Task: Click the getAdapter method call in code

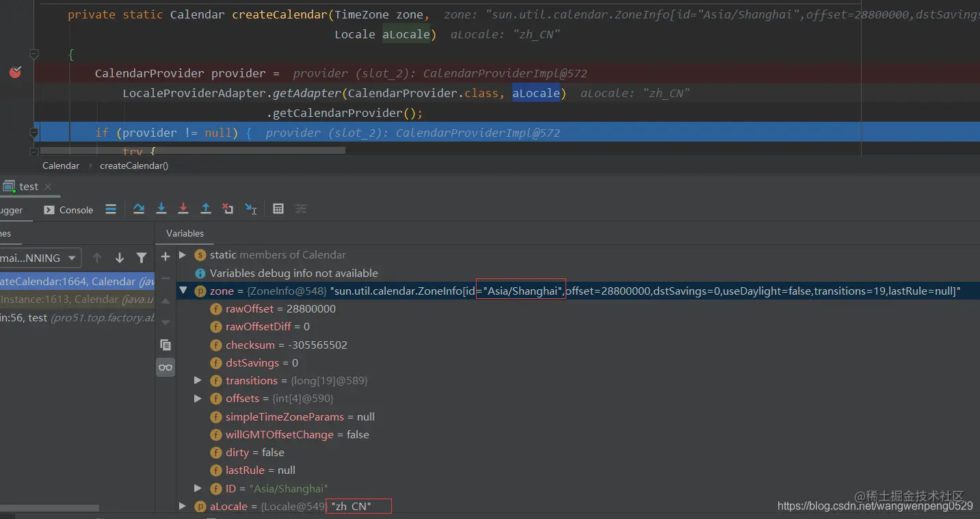Action: [x=307, y=93]
